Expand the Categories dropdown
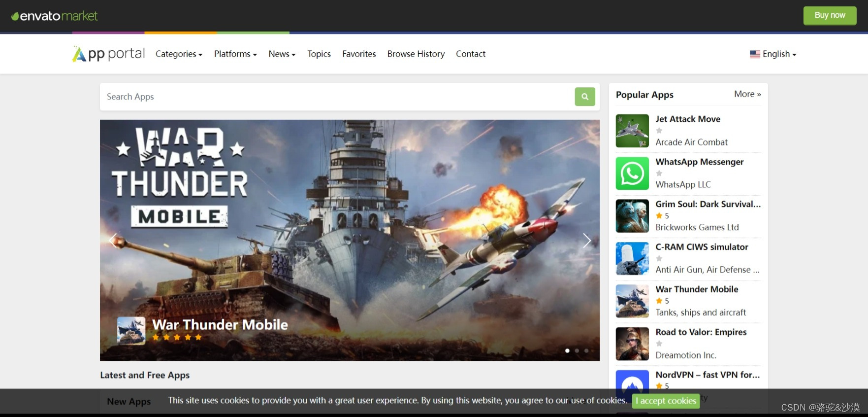The height and width of the screenshot is (417, 868). [x=179, y=54]
